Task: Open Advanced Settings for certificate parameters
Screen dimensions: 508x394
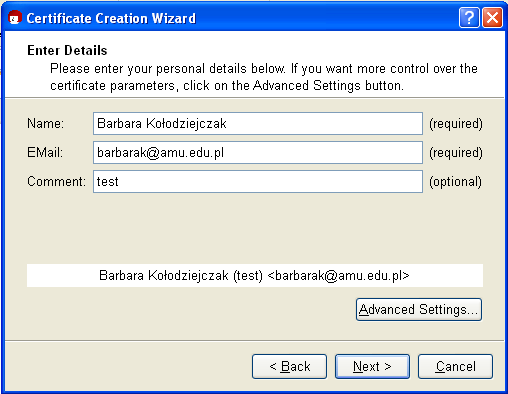Action: 419,310
